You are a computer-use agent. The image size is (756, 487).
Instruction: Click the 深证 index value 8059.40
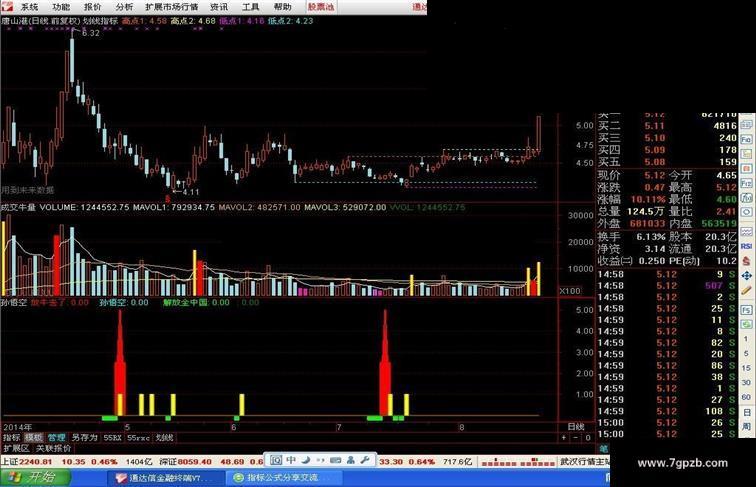195,461
